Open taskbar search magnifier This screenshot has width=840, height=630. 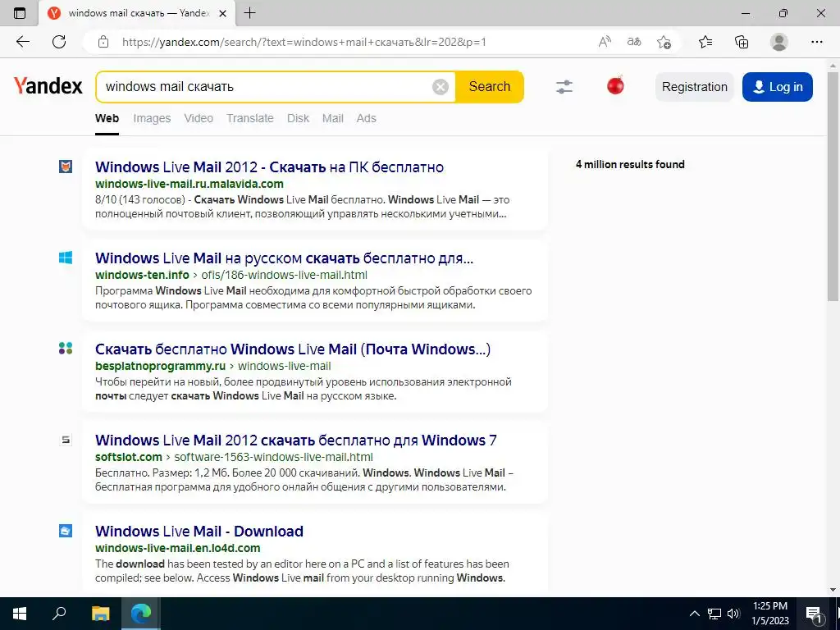pyautogui.click(x=59, y=614)
